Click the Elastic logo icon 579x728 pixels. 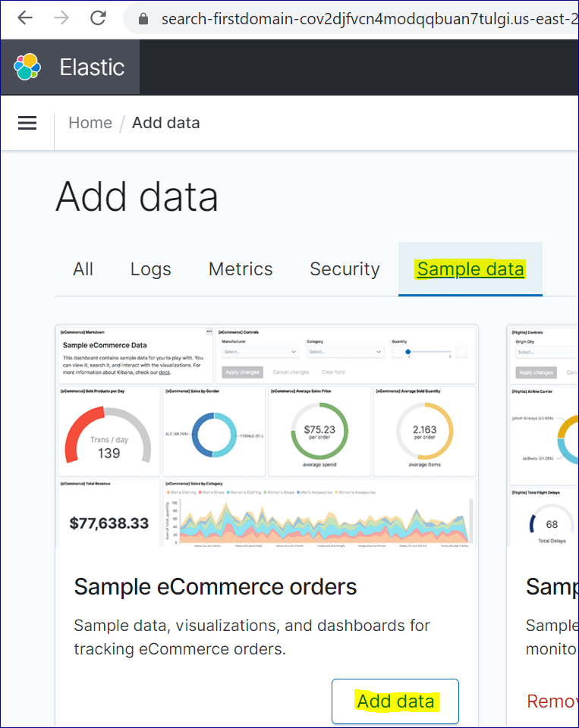pyautogui.click(x=27, y=67)
